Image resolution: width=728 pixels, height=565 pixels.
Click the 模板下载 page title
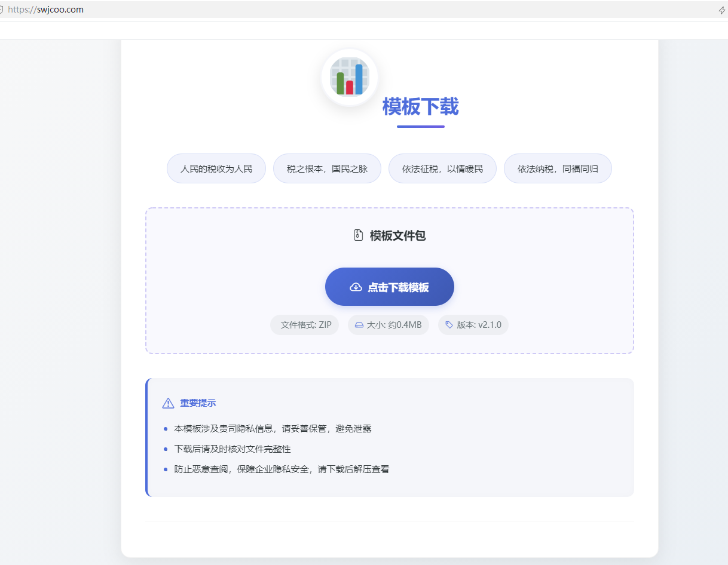point(420,108)
